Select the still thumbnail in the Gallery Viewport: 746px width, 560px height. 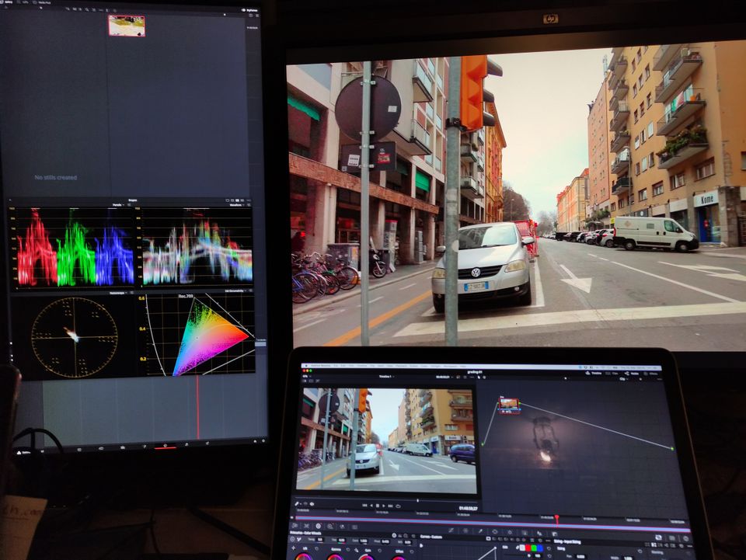click(126, 26)
